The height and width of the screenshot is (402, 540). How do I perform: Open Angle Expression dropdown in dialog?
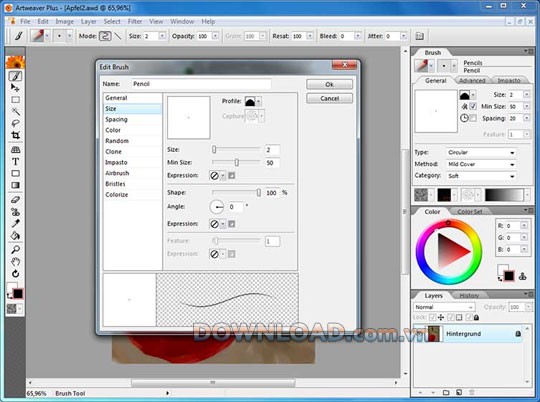tap(223, 224)
